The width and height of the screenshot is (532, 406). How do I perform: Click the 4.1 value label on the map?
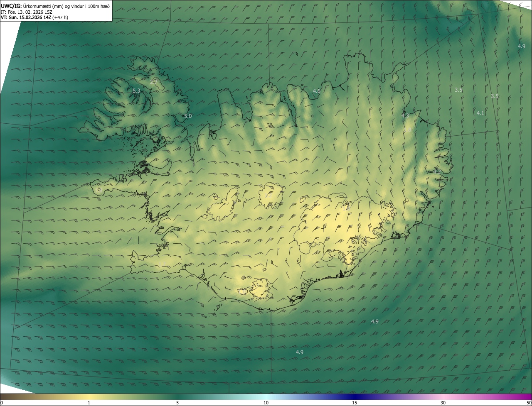click(x=480, y=113)
